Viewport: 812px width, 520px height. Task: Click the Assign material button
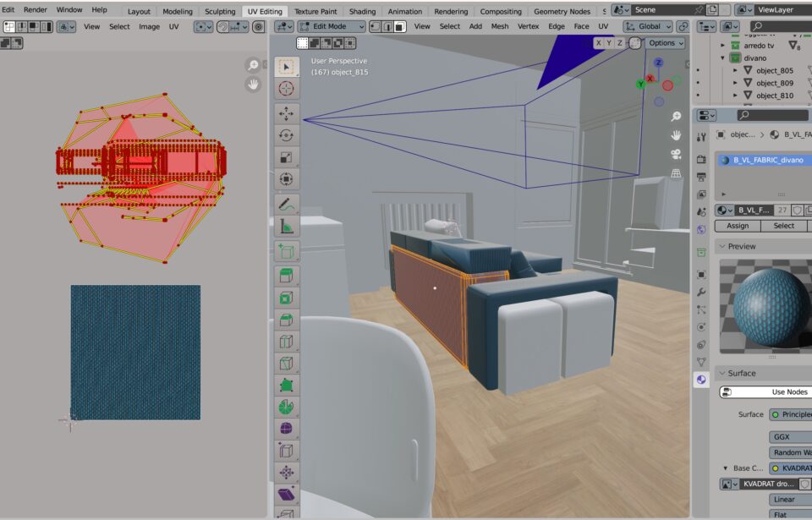pos(738,226)
